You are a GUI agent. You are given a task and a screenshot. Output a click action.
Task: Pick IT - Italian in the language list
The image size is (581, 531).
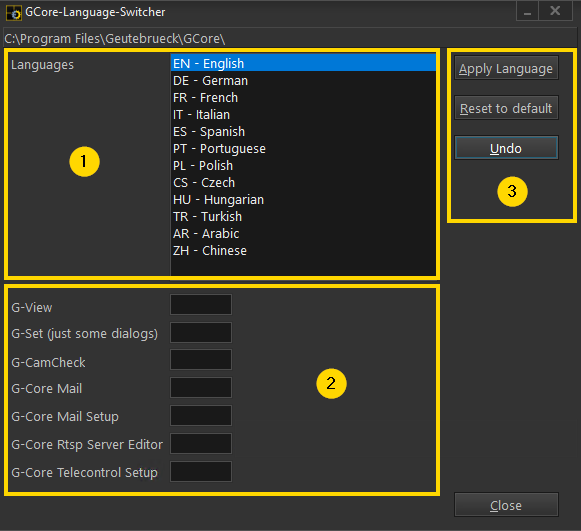303,115
